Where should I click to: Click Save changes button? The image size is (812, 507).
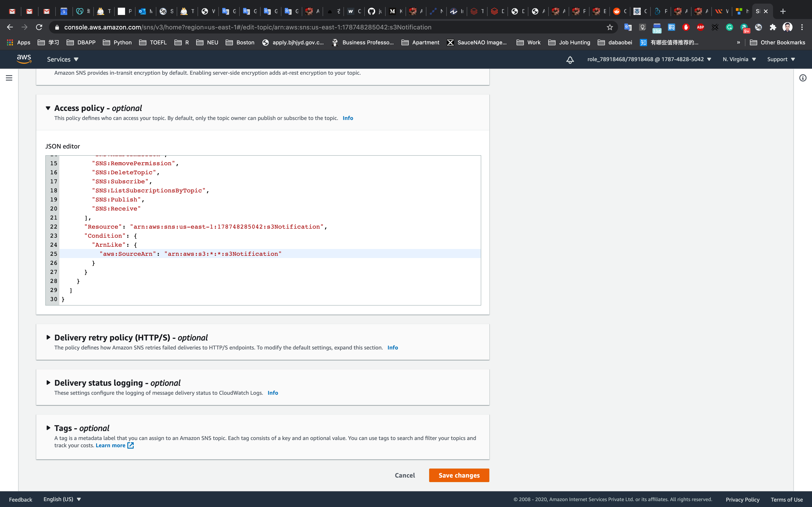pyautogui.click(x=459, y=475)
